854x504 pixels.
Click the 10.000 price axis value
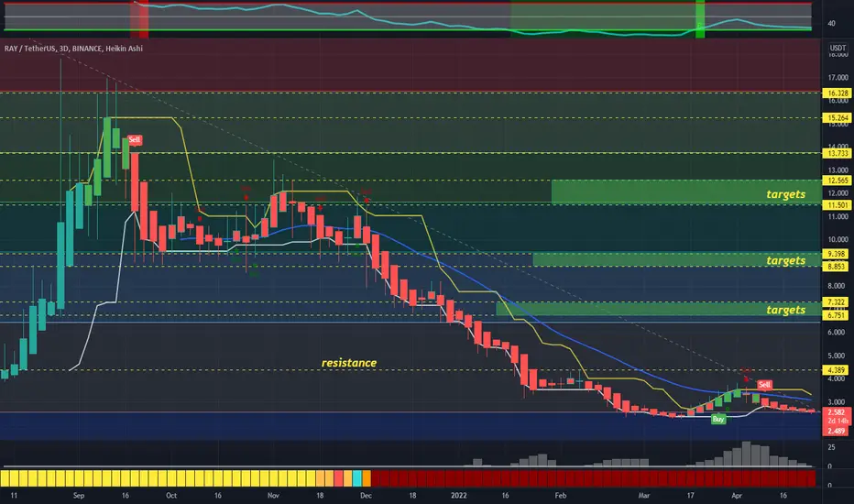pos(838,239)
